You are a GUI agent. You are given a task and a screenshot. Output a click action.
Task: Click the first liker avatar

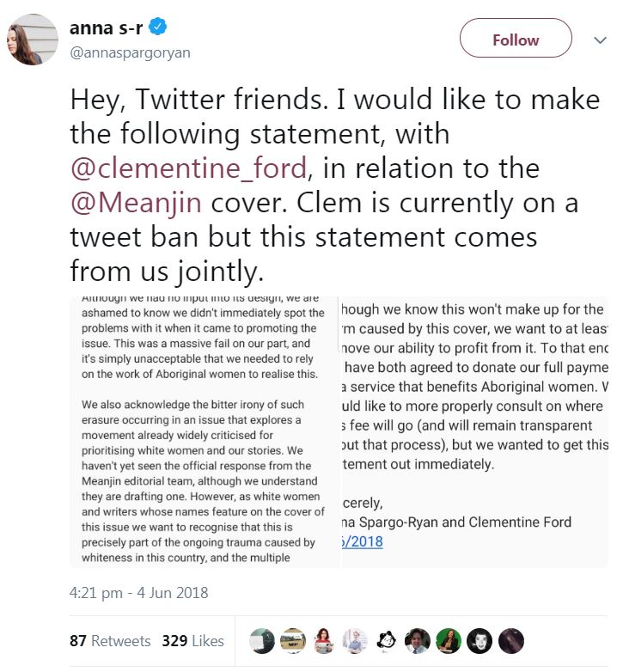tap(262, 641)
